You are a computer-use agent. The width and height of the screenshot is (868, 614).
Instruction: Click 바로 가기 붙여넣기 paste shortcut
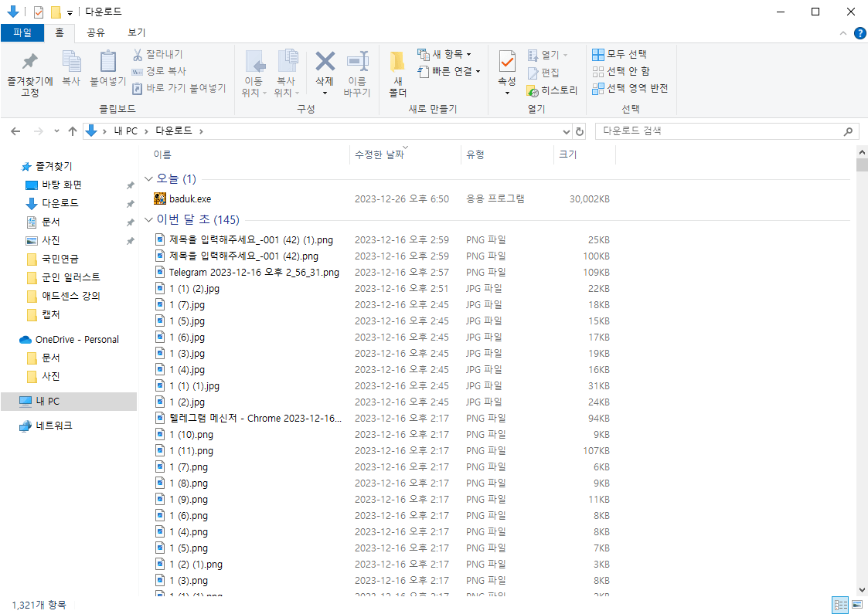click(x=179, y=88)
